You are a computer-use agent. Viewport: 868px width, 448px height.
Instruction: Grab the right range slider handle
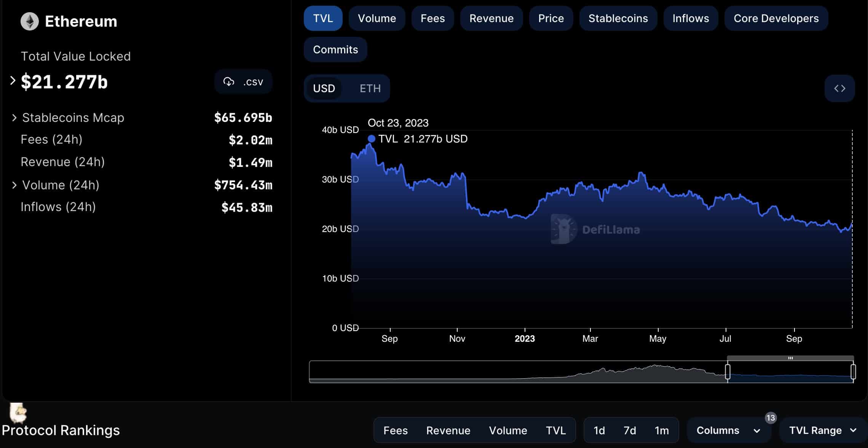[x=853, y=371]
